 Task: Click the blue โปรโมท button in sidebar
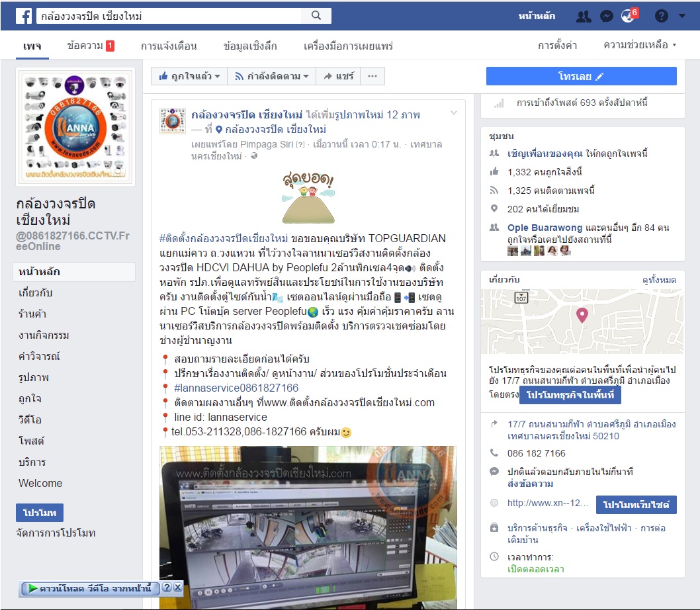pos(39,513)
